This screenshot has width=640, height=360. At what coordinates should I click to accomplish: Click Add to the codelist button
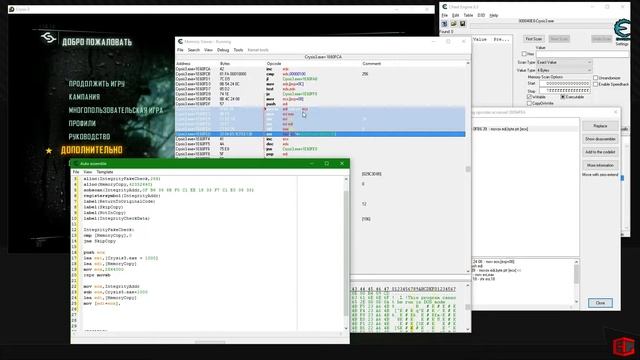(600, 152)
